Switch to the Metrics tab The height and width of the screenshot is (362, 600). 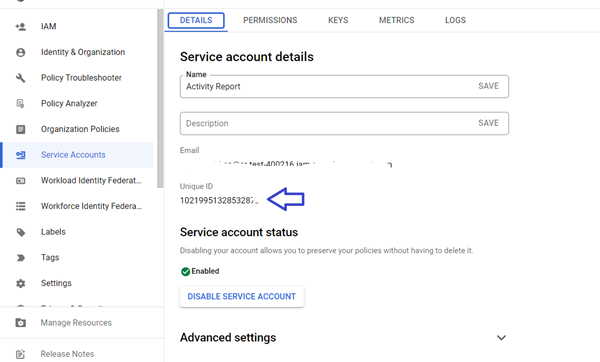[396, 20]
